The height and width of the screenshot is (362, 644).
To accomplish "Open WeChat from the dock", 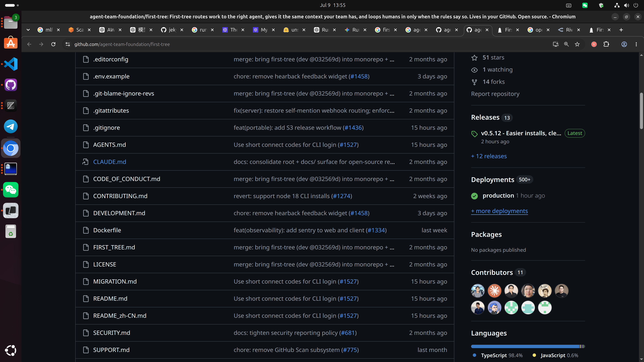I will pos(11,190).
